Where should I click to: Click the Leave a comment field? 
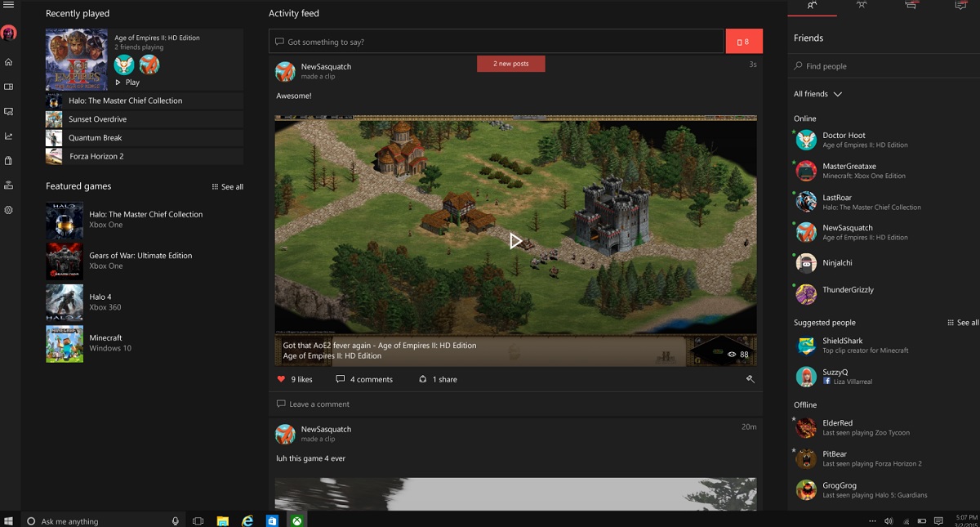tap(515, 404)
